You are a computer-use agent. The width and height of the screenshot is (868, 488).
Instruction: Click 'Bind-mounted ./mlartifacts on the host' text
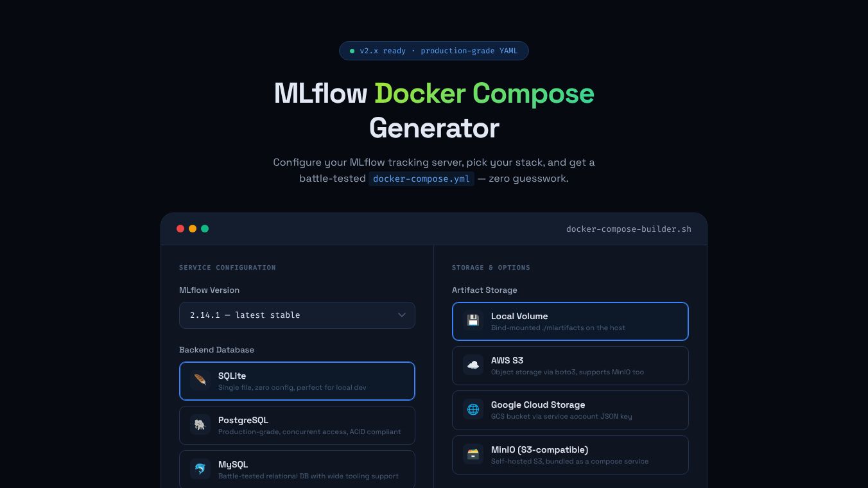(x=558, y=328)
